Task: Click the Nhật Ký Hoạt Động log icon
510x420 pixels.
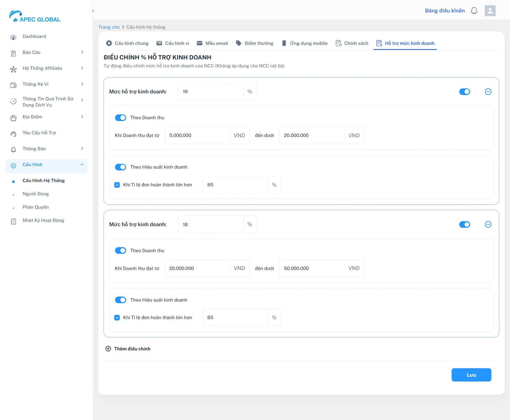Action: click(13, 221)
